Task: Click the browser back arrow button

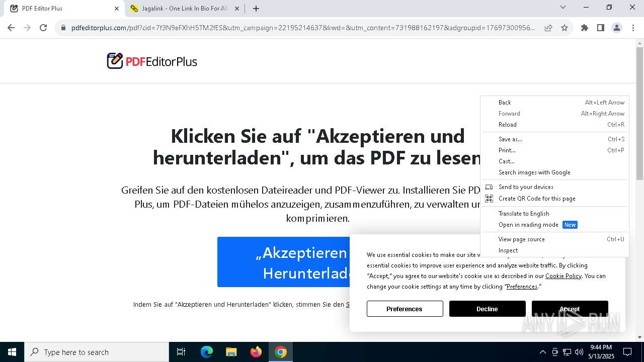Action: (11, 28)
